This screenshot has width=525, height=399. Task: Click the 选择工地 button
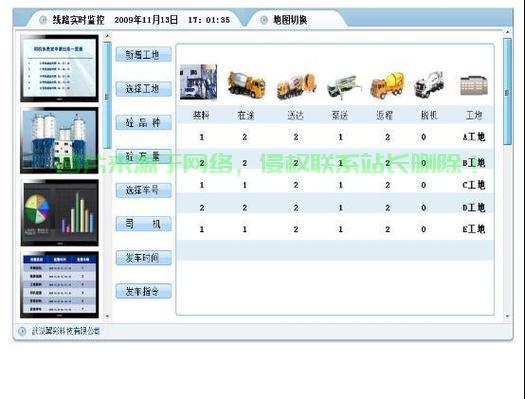pyautogui.click(x=144, y=89)
